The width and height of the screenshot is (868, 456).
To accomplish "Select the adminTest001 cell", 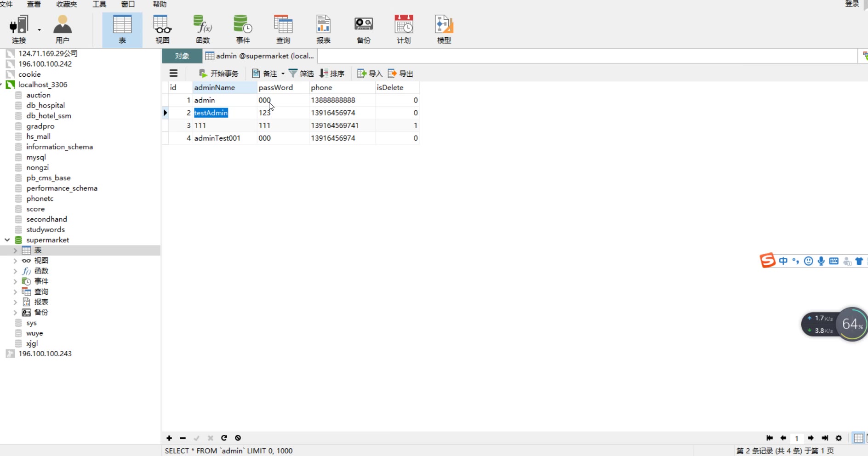I will (224, 138).
